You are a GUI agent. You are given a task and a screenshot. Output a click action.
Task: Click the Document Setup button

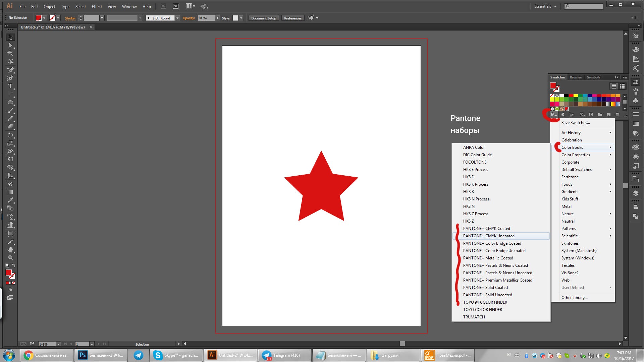pyautogui.click(x=264, y=18)
